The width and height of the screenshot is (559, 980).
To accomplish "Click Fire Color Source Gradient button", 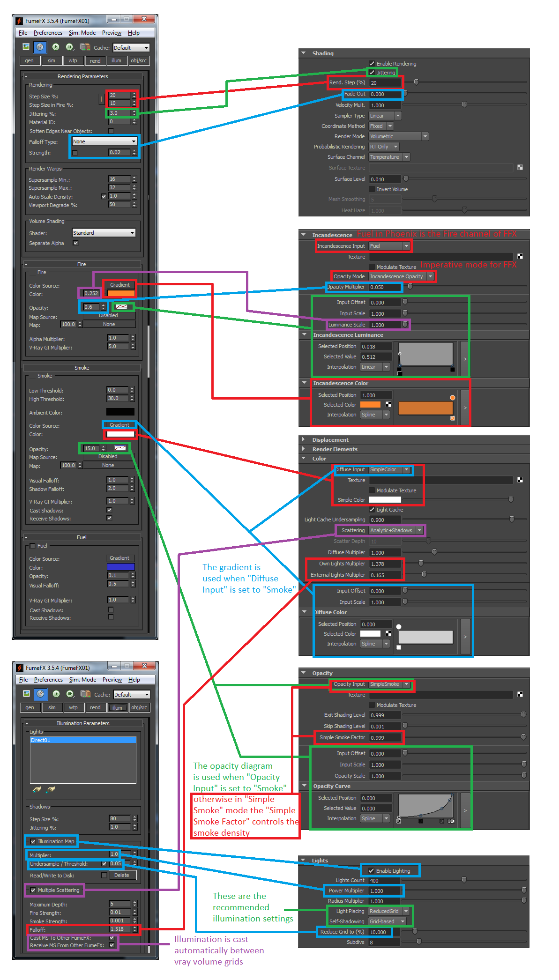I will pyautogui.click(x=120, y=285).
